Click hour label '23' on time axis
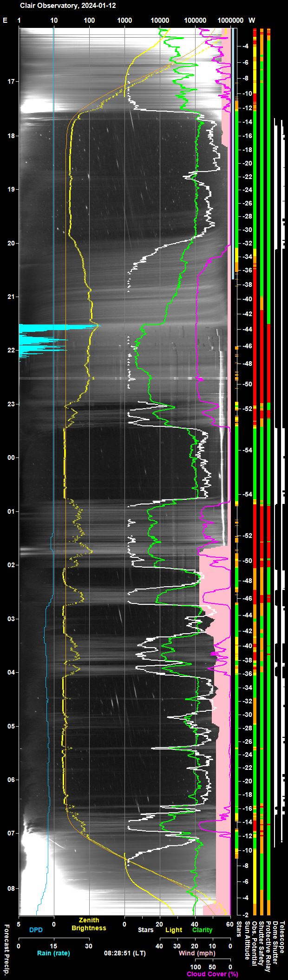The width and height of the screenshot is (288, 980). click(11, 404)
